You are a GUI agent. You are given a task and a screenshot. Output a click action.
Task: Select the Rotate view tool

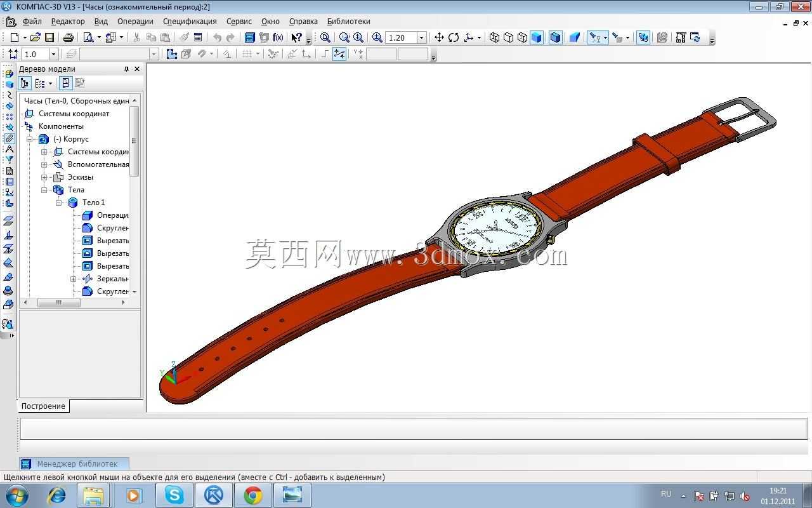click(454, 37)
